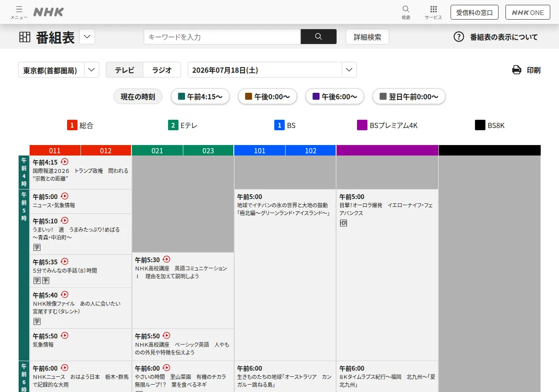The width and height of the screenshot is (559, 392).
Task: Click black BS8K color square
Action: [x=480, y=125]
